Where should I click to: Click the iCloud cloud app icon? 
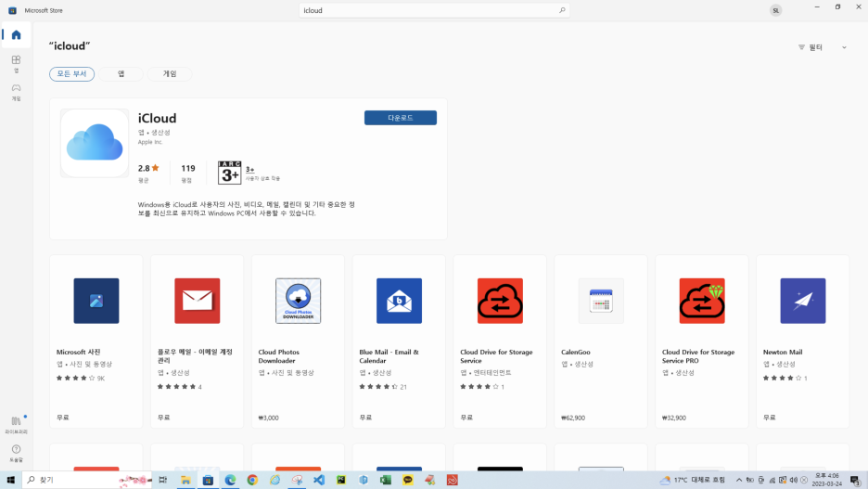(95, 143)
